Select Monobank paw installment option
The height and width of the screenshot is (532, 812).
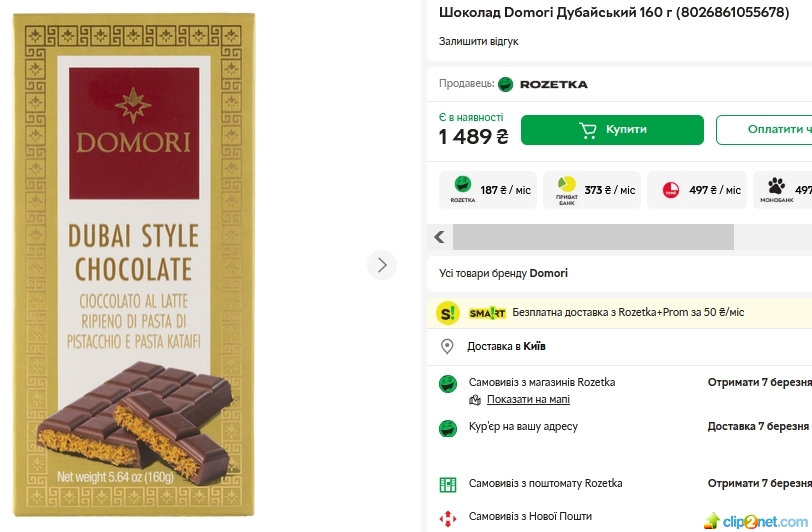784,190
